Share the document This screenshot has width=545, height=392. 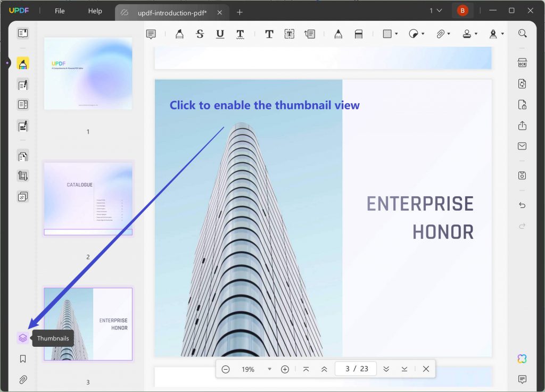[522, 126]
